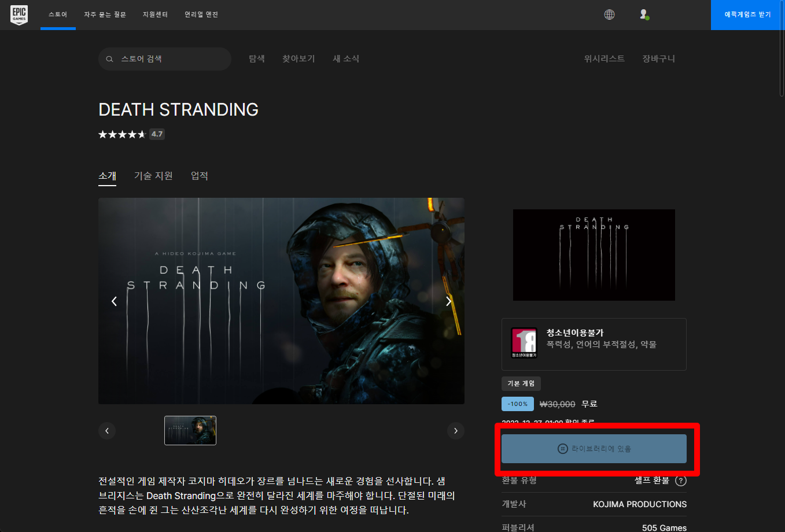Click the KOJIMA PRODUCTIONS developer name
Viewport: 785px width, 532px height.
[x=640, y=505]
